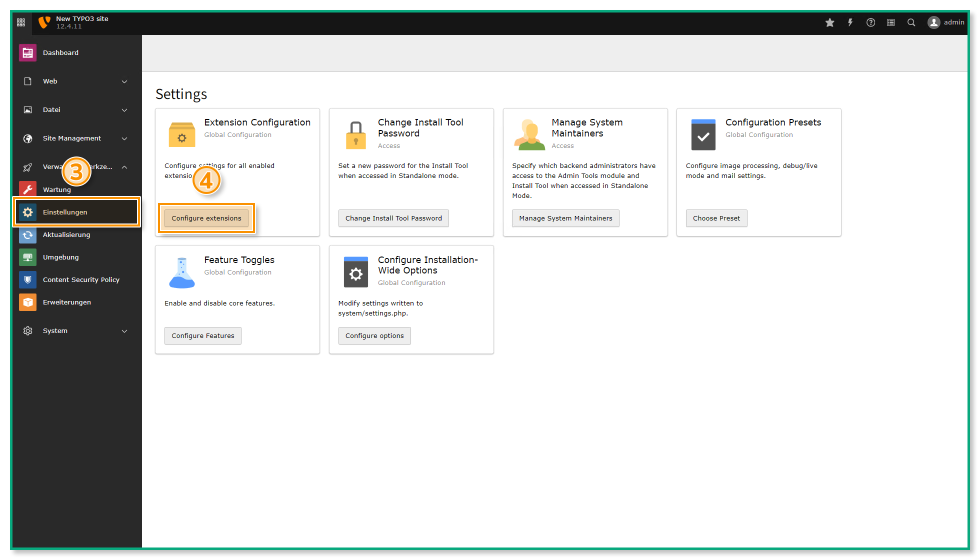The height and width of the screenshot is (560, 980).
Task: Expand the Web menu chevron
Action: point(124,81)
